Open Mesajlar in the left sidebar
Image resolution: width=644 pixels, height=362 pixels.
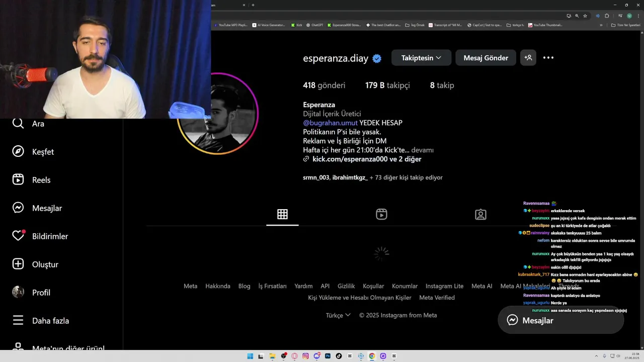point(37,208)
